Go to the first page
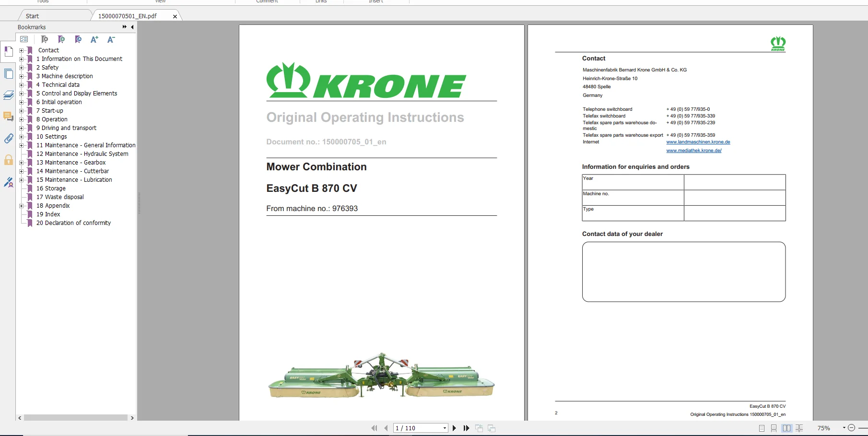The image size is (868, 436). pyautogui.click(x=374, y=428)
